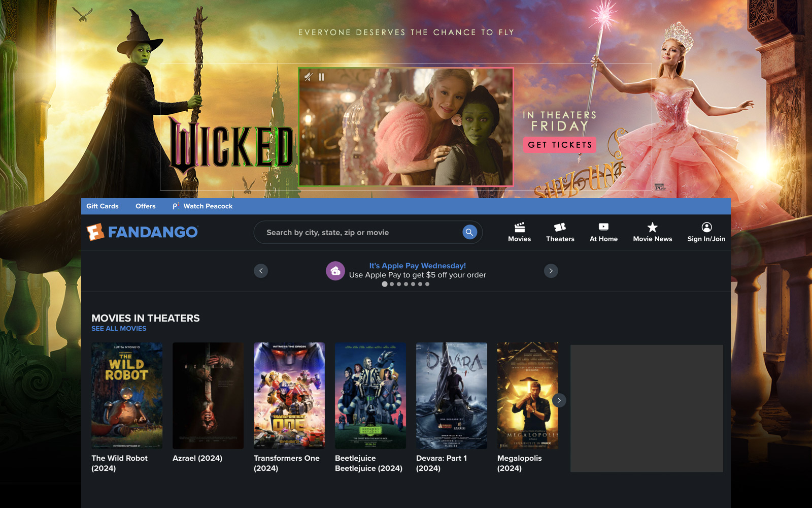Open The Wild Robot poster
The height and width of the screenshot is (508, 812).
coord(127,396)
